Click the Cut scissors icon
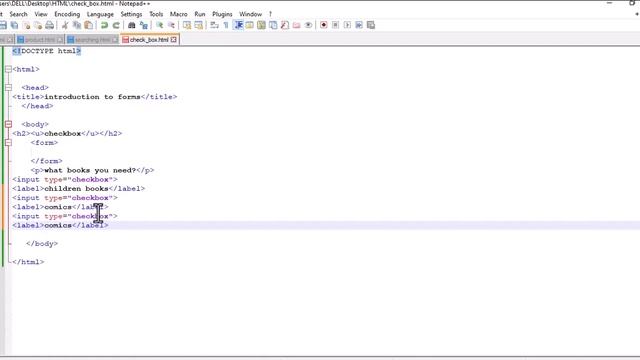This screenshot has height=360, width=640. point(65,25)
